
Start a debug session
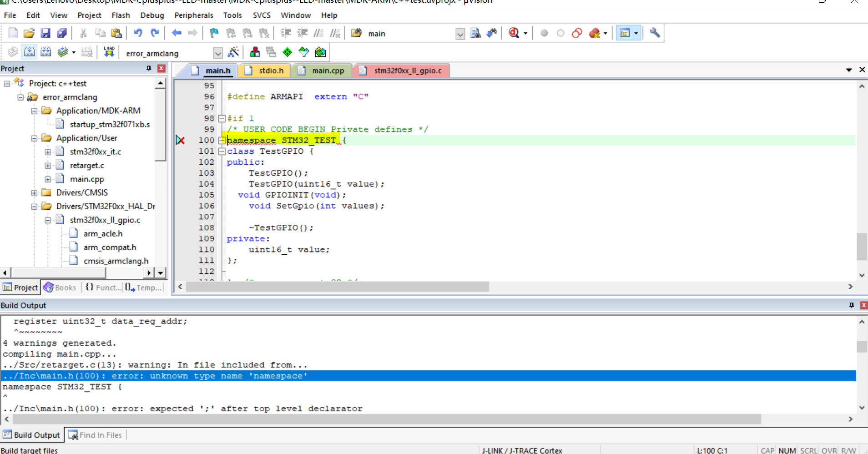coord(515,33)
